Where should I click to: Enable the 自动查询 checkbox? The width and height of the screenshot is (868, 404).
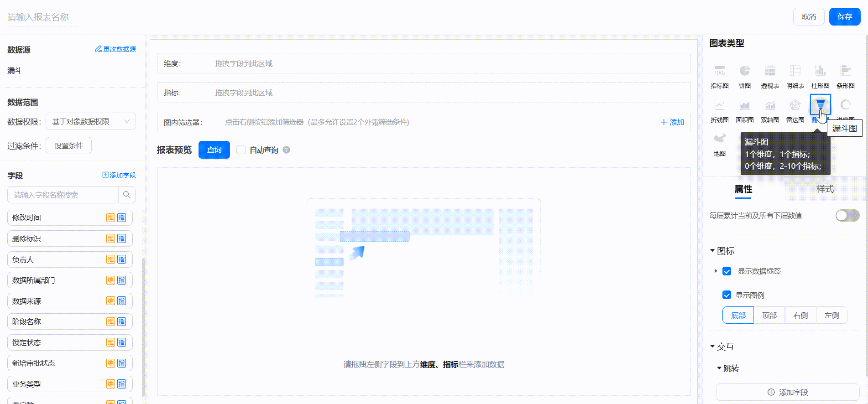(241, 150)
